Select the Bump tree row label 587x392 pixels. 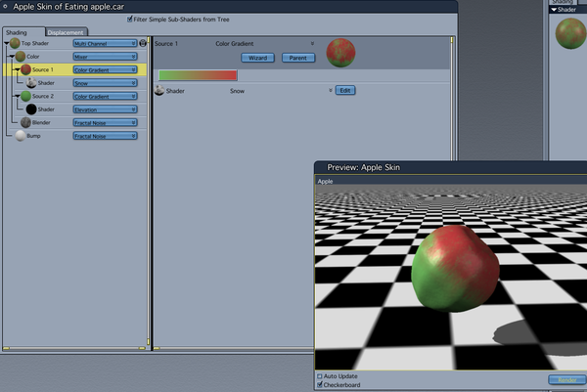click(33, 136)
